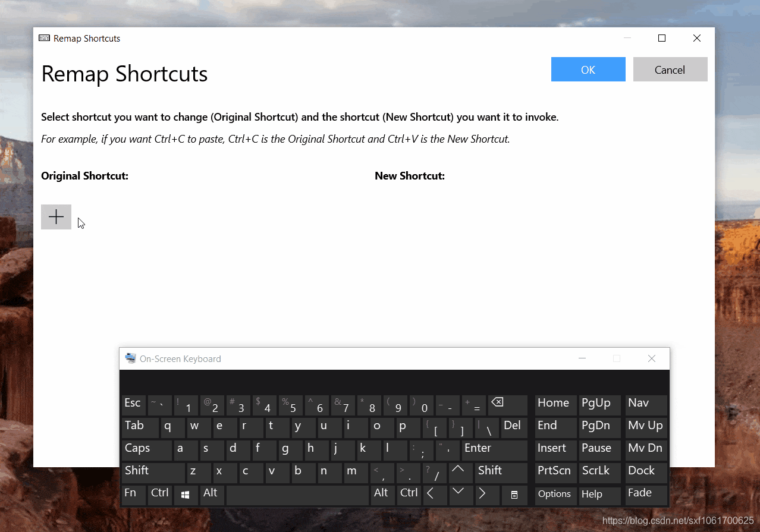Click Mv Up on the On-Screen Keyboard
Viewport: 760px width, 532px height.
(646, 427)
